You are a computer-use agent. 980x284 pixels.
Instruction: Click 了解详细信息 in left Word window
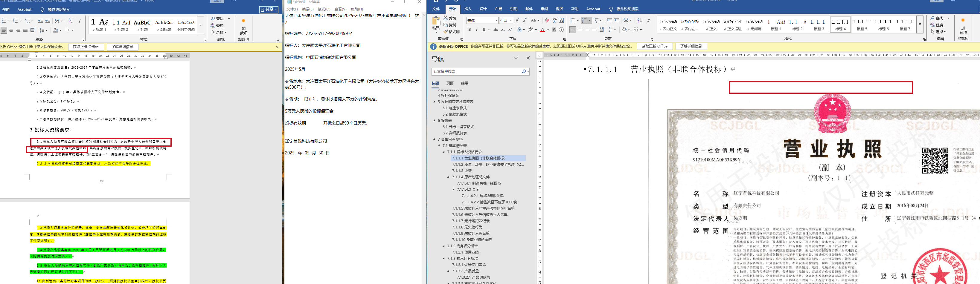coord(123,47)
